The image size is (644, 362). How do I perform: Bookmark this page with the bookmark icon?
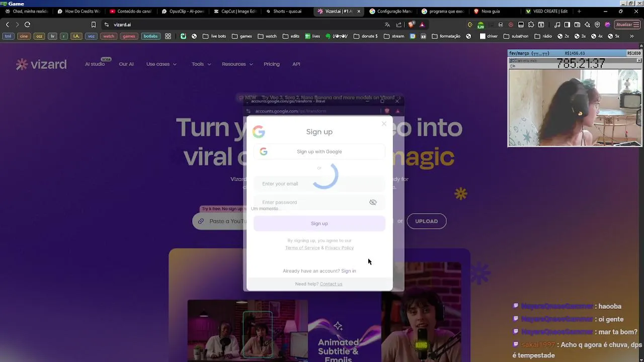[x=94, y=25]
